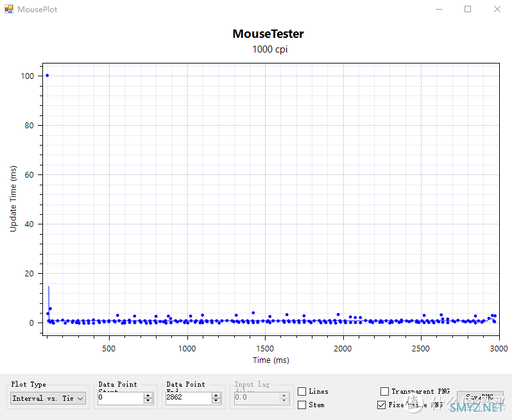512x420 pixels.
Task: Select the outlier data point at 100 ms
Action: 47,76
